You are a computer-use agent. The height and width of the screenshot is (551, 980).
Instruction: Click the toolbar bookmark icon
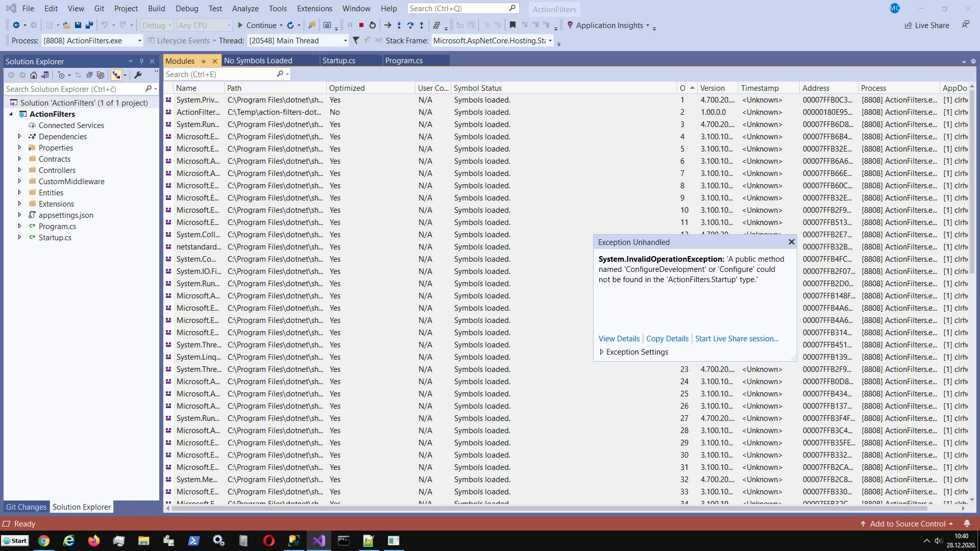[x=512, y=25]
